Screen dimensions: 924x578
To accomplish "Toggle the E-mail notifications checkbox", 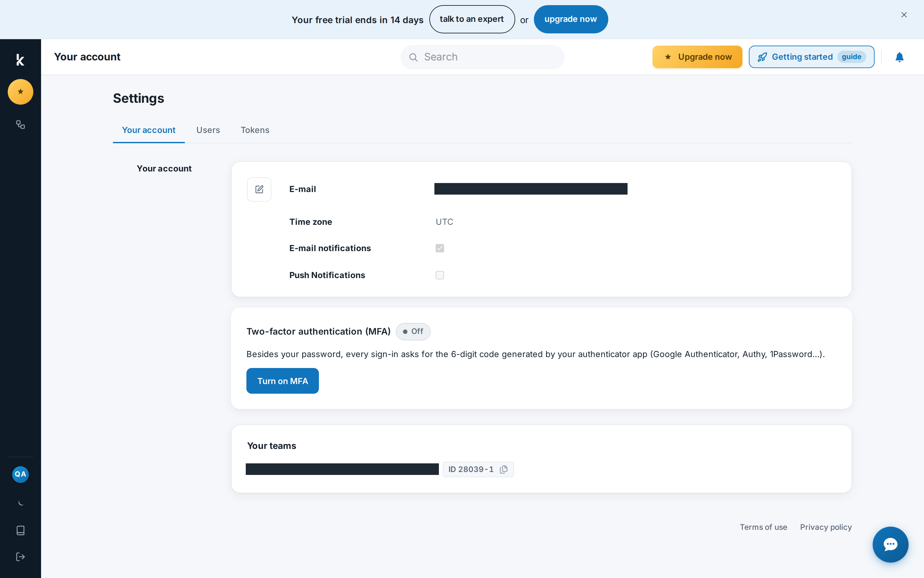I will pyautogui.click(x=440, y=248).
